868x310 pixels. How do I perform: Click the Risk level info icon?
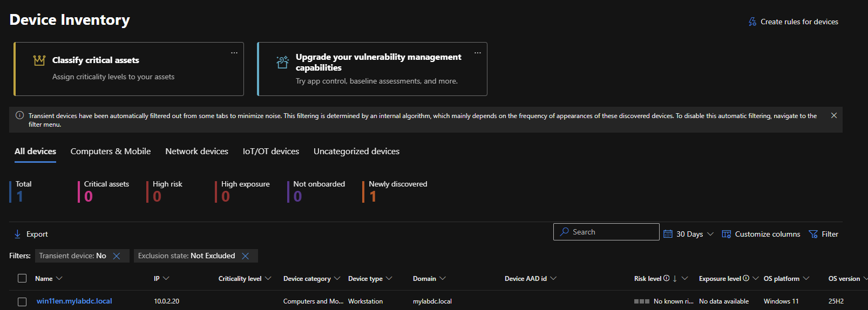point(666,278)
